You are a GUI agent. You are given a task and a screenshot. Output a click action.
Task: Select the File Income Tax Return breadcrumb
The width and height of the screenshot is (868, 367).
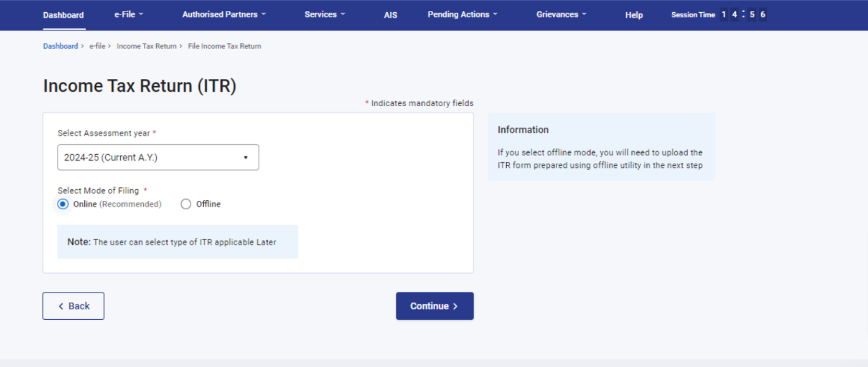pos(224,45)
